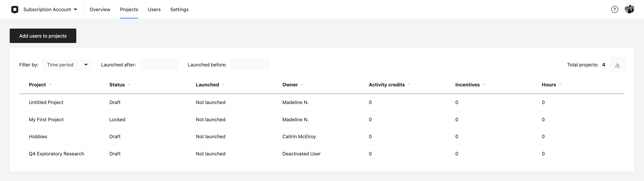
Task: Click Add users to projects button
Action: [x=43, y=36]
